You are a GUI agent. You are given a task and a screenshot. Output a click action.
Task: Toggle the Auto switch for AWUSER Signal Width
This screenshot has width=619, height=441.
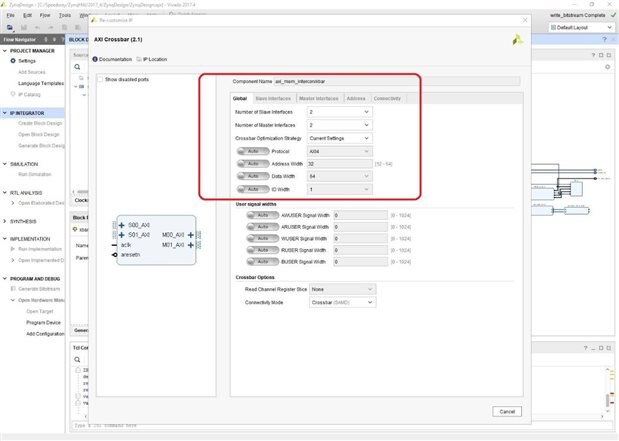coord(263,215)
